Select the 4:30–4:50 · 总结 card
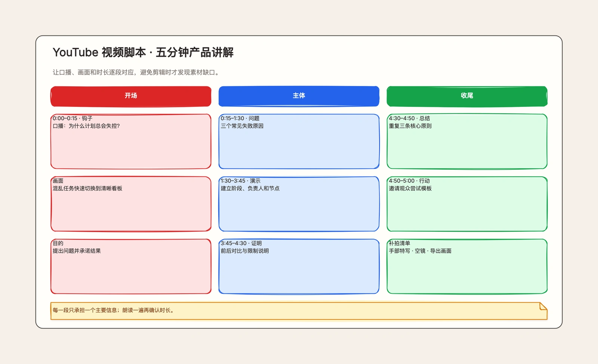Viewport: 598px width, 364px height. pyautogui.click(x=467, y=141)
